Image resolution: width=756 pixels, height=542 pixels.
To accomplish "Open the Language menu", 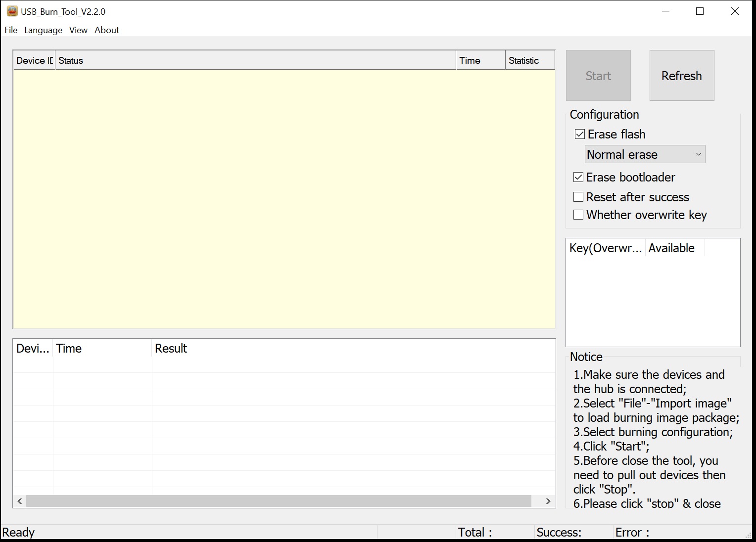I will coord(43,30).
